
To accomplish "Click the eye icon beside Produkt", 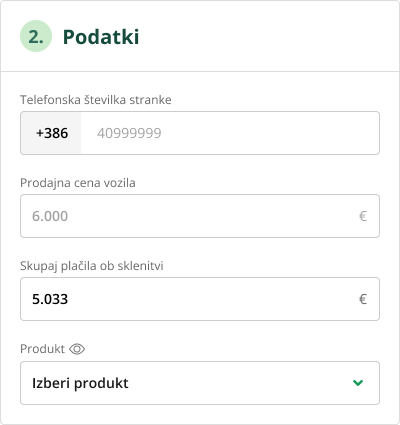I will [77, 349].
